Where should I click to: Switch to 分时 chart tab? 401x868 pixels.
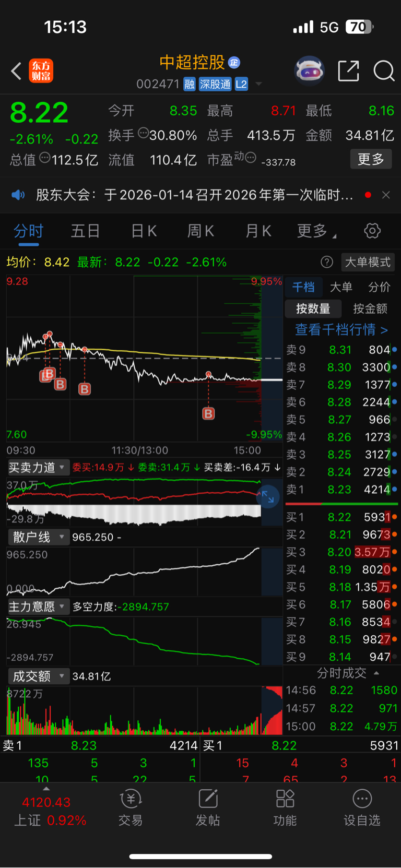28,231
